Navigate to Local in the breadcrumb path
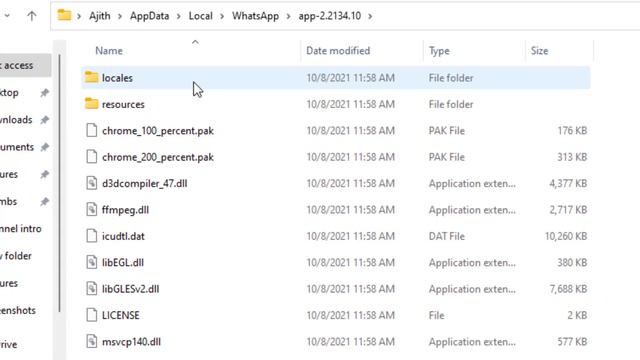Image resolution: width=640 pixels, height=360 pixels. click(x=200, y=16)
